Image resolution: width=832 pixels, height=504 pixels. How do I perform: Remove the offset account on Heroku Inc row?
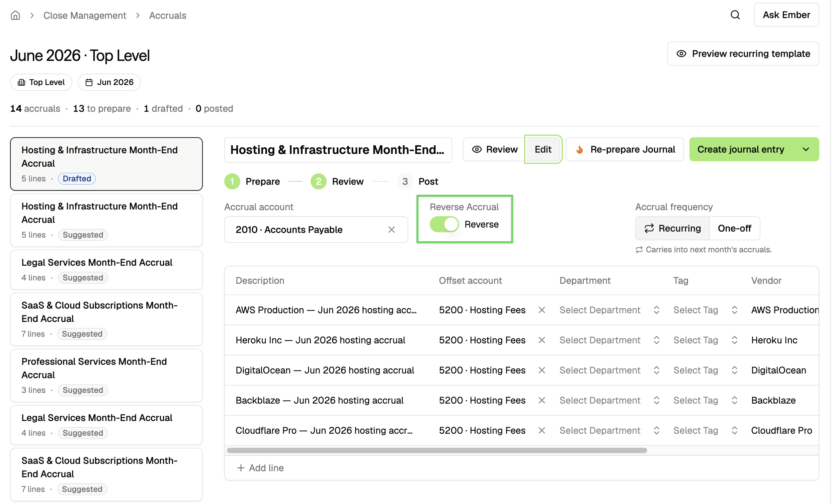542,340
